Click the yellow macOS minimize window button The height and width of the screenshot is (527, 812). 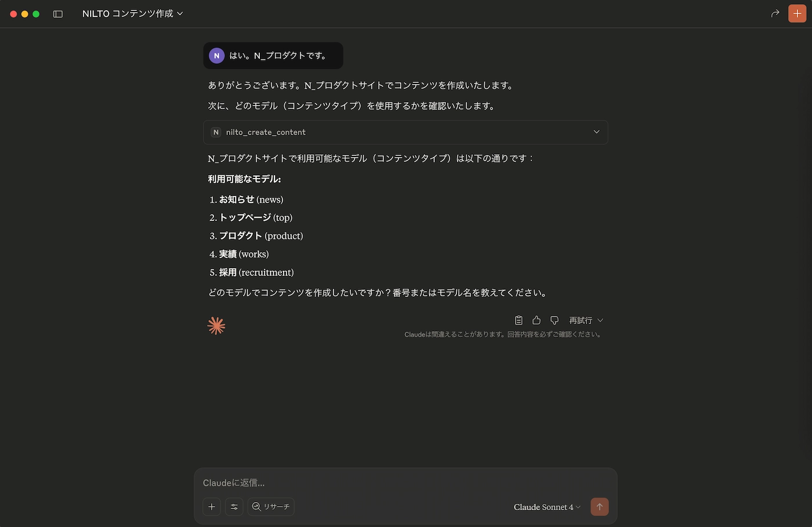tap(24, 14)
